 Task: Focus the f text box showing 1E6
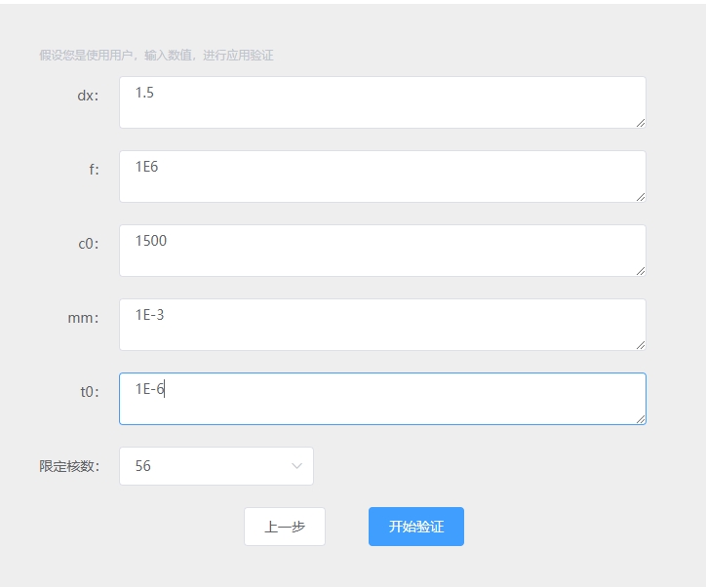click(x=382, y=176)
